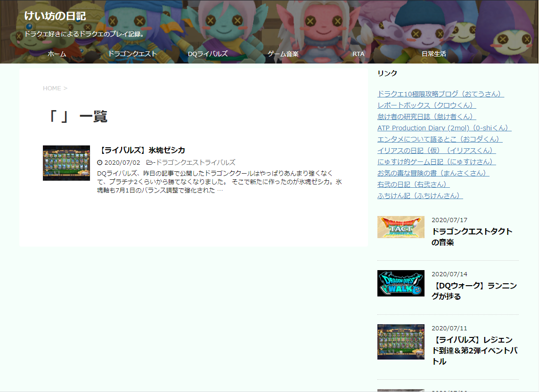The width and height of the screenshot is (539, 392).
Task: Open link ふちけん記（ふちけんさん）
Action: 420,196
